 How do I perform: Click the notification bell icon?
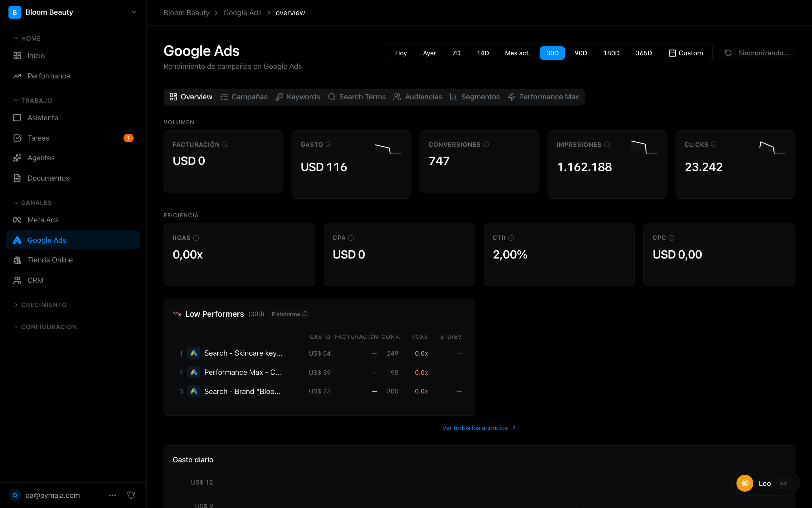tap(131, 495)
